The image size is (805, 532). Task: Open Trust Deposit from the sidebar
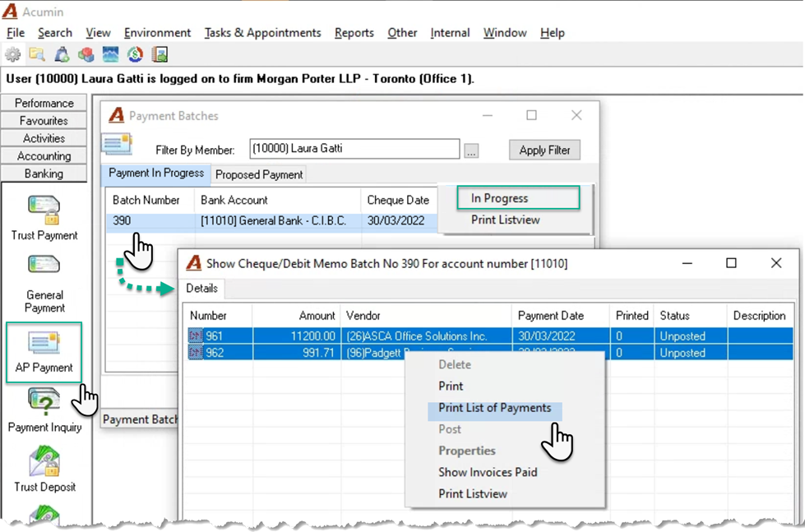click(x=44, y=469)
